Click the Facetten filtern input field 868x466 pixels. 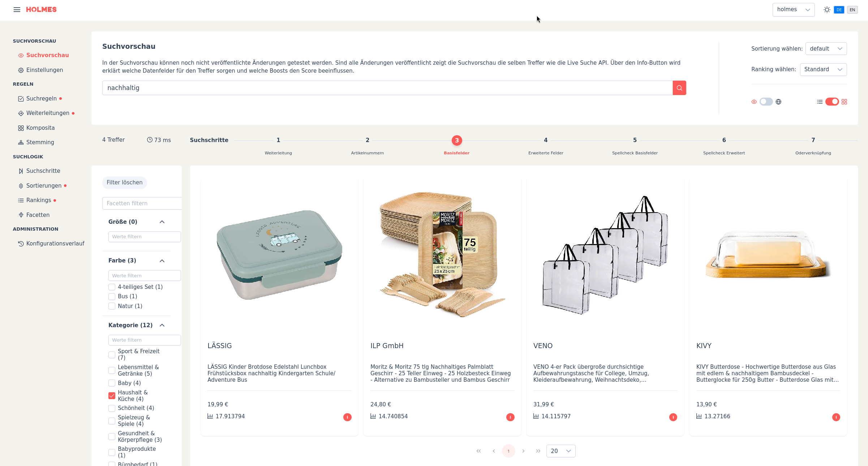[142, 204]
